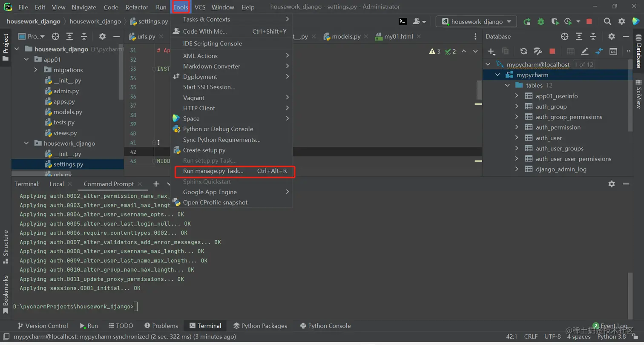Open Search Everywhere magnifier icon
Screen dimensions: 644x345
click(x=608, y=21)
